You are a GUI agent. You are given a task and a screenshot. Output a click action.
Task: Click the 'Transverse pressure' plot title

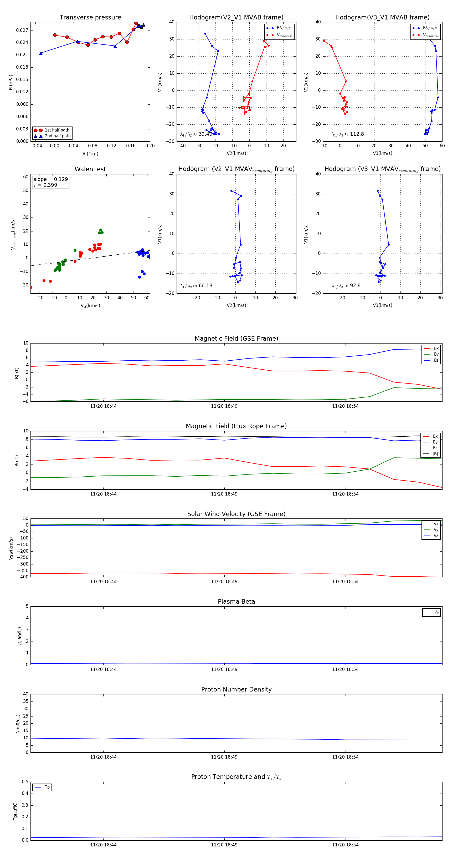click(x=90, y=18)
